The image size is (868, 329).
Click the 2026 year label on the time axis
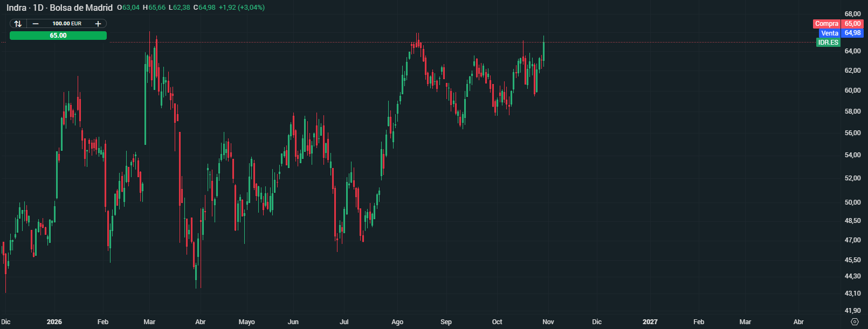coord(54,322)
